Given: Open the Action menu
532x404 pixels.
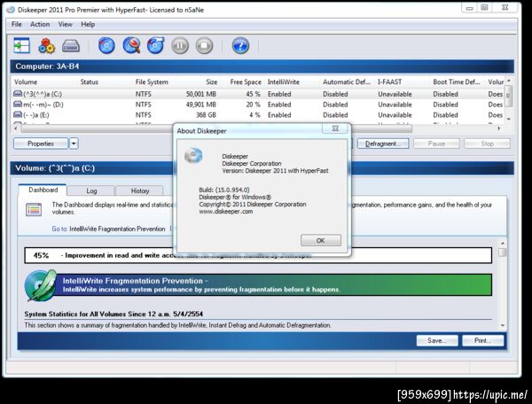Looking at the screenshot, I should tap(40, 24).
